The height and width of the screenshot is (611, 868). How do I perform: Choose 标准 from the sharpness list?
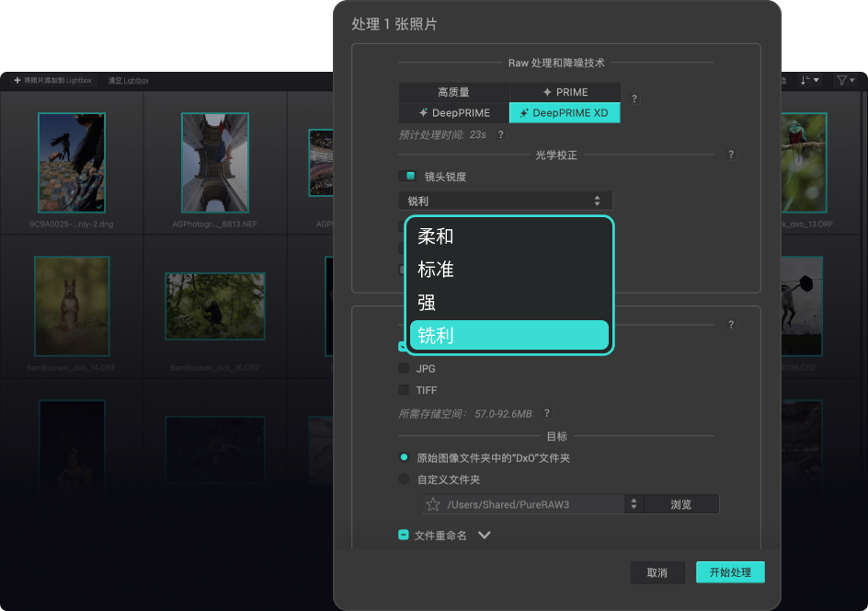[508, 270]
